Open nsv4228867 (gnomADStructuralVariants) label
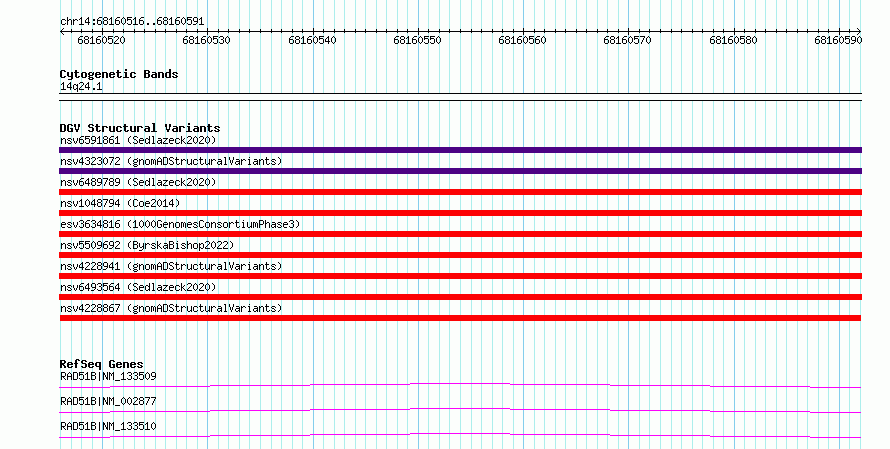This screenshot has width=890, height=449. (171, 308)
